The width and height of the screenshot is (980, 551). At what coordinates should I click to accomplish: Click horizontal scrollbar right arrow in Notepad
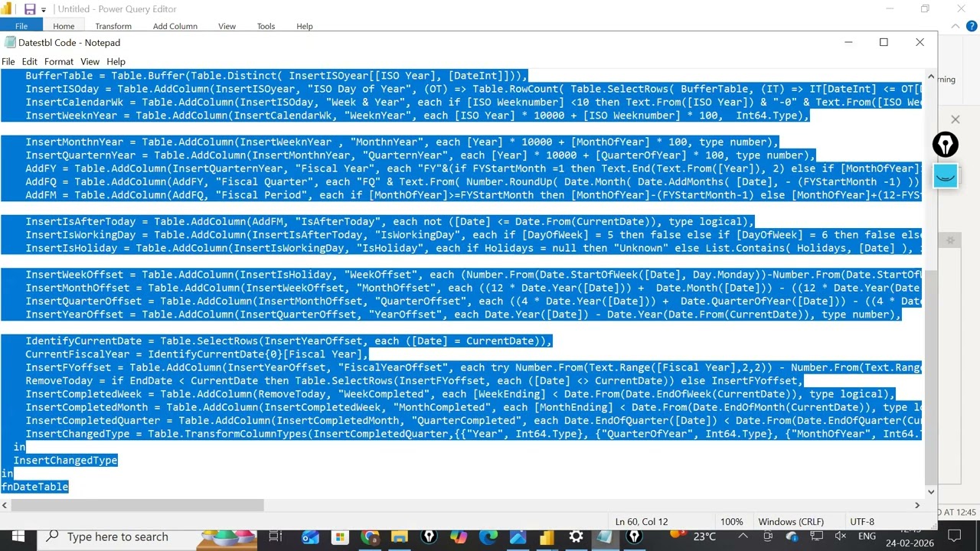point(917,505)
